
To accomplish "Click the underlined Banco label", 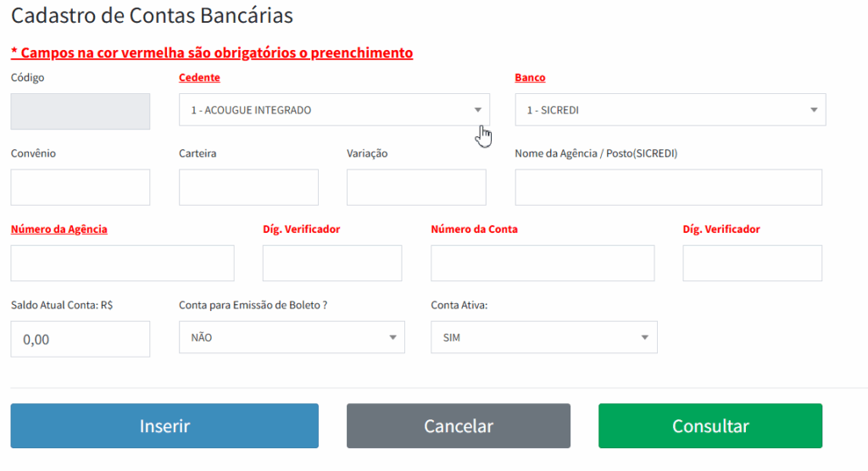I will [x=530, y=78].
